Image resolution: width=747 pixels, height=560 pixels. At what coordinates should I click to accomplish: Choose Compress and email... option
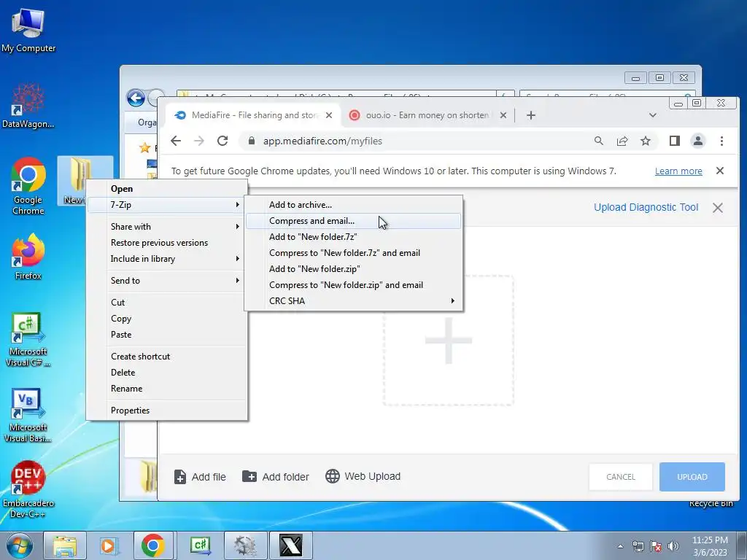[354, 221]
